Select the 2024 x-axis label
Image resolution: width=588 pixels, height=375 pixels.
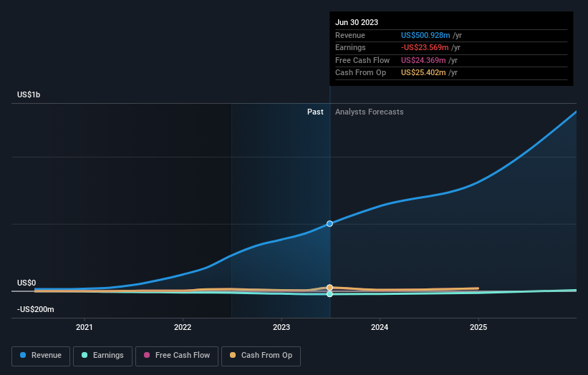pos(380,327)
